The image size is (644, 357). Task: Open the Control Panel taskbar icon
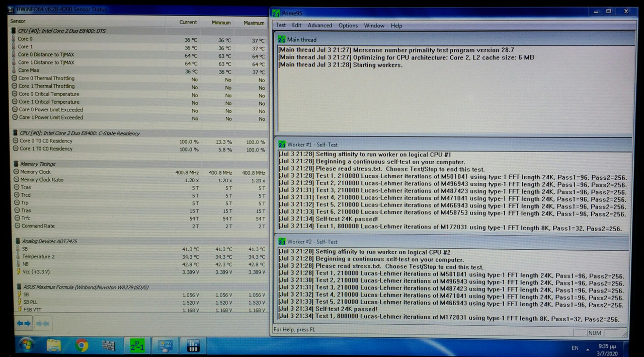tap(165, 346)
